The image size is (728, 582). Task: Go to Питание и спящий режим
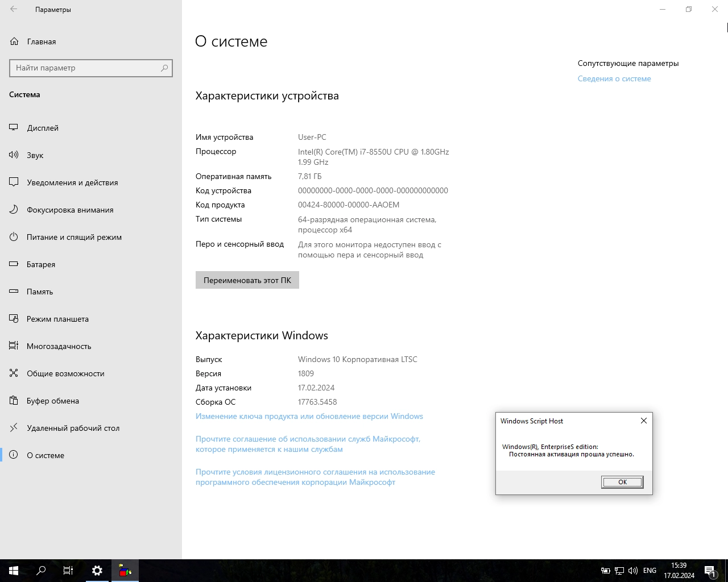coord(75,237)
